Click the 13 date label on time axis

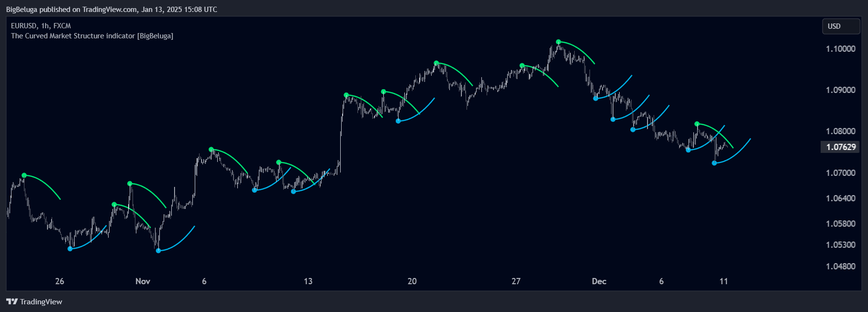click(308, 281)
